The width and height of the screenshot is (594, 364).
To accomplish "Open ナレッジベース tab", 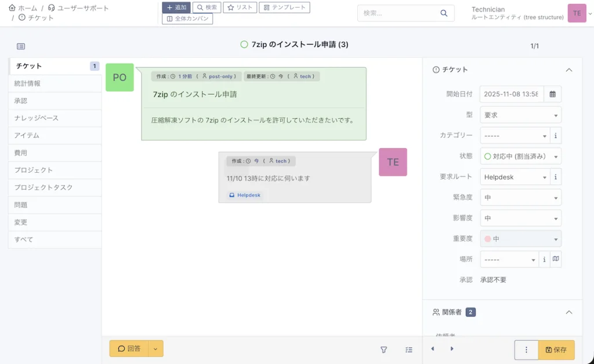I will pyautogui.click(x=55, y=118).
